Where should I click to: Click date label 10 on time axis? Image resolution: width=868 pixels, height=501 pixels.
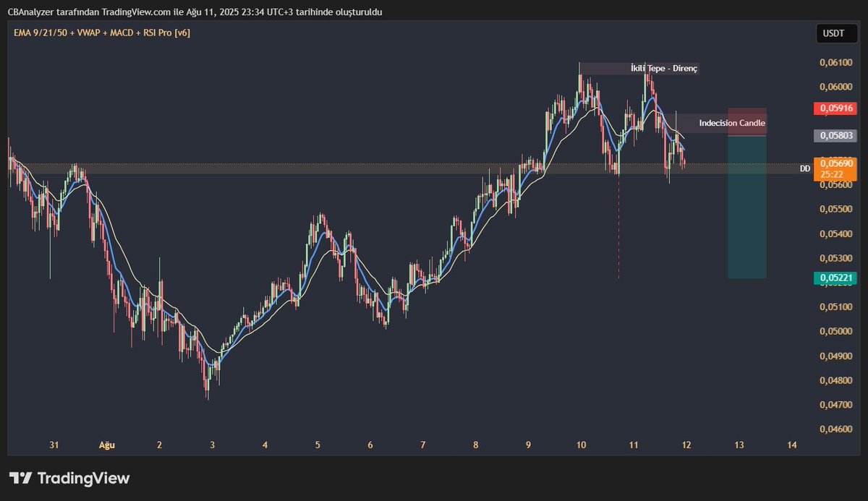click(x=581, y=445)
